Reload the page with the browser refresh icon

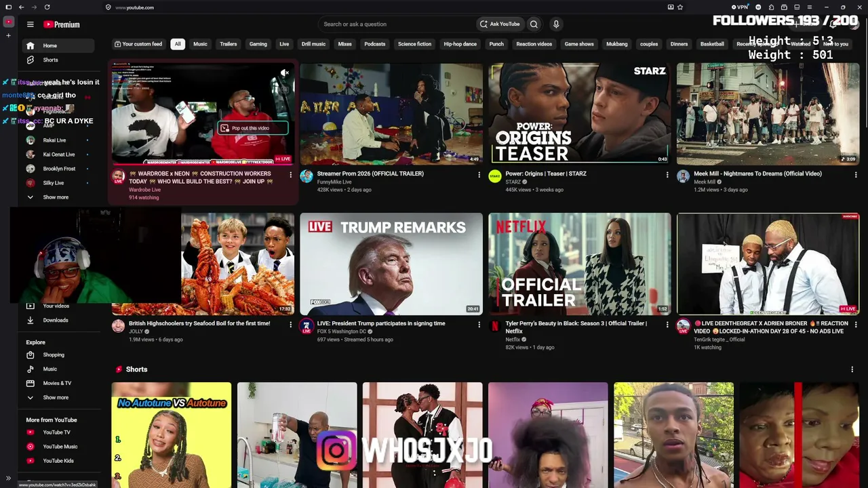pos(47,7)
